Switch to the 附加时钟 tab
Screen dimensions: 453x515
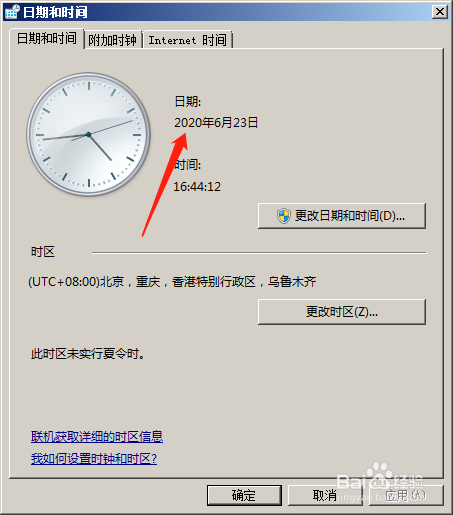113,40
